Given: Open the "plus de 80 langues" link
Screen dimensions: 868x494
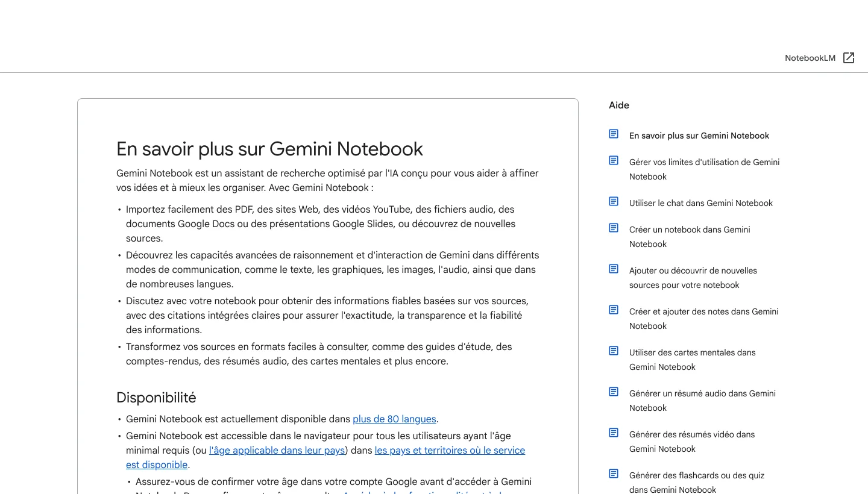Looking at the screenshot, I should click(x=394, y=419).
